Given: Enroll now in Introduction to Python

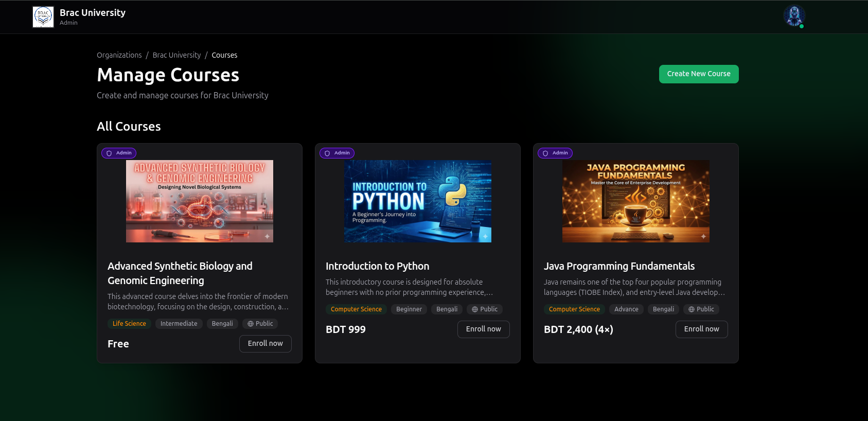Looking at the screenshot, I should pyautogui.click(x=483, y=329).
